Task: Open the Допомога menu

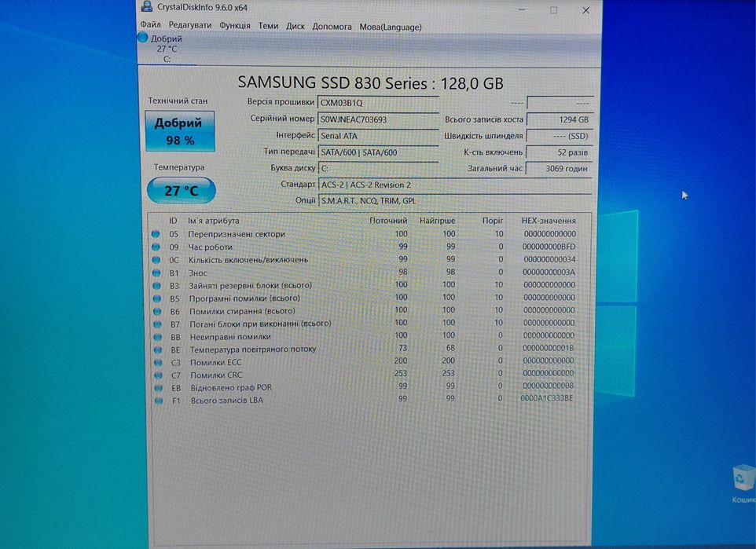Action: click(x=332, y=27)
